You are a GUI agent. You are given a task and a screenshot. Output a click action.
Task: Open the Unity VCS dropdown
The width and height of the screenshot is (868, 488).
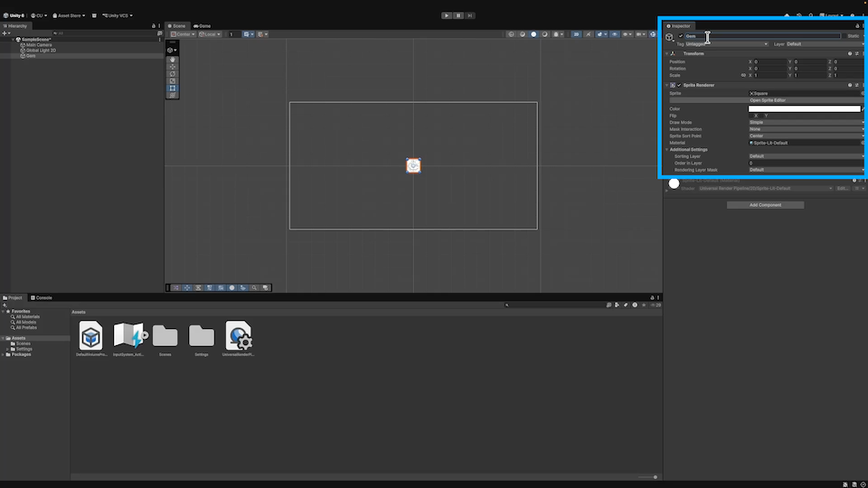(118, 15)
